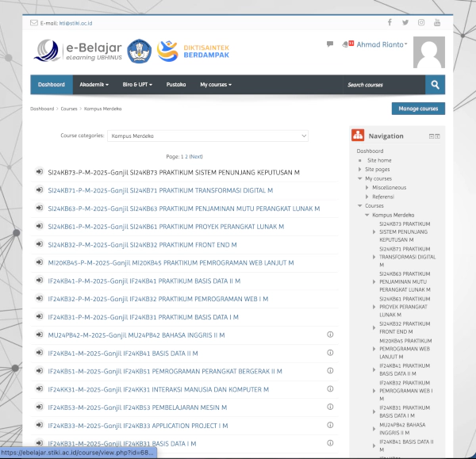Click the search magnifier button

(435, 85)
